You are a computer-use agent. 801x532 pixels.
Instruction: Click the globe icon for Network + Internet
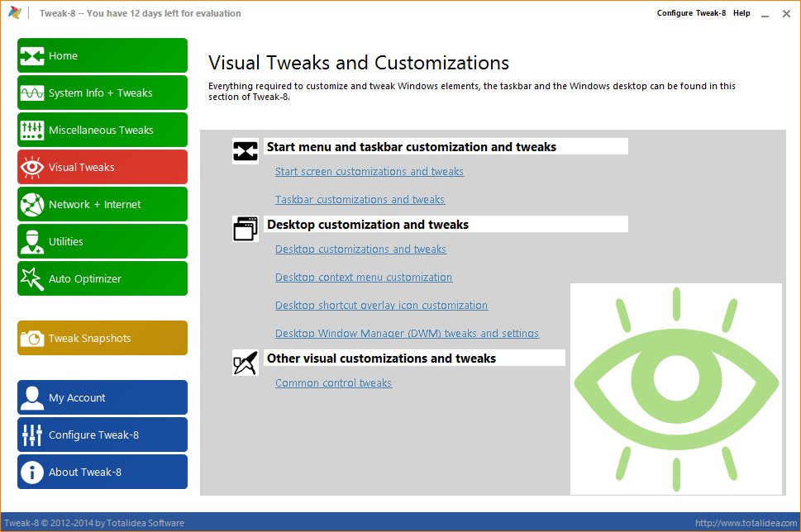31,205
